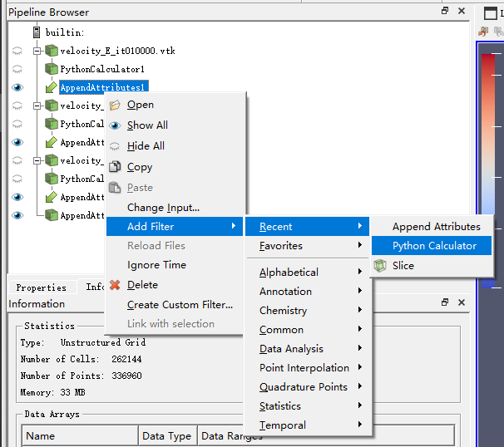The image size is (504, 447).
Task: Show PythonCalculator1 via its eye toggle
Action: tap(17, 69)
